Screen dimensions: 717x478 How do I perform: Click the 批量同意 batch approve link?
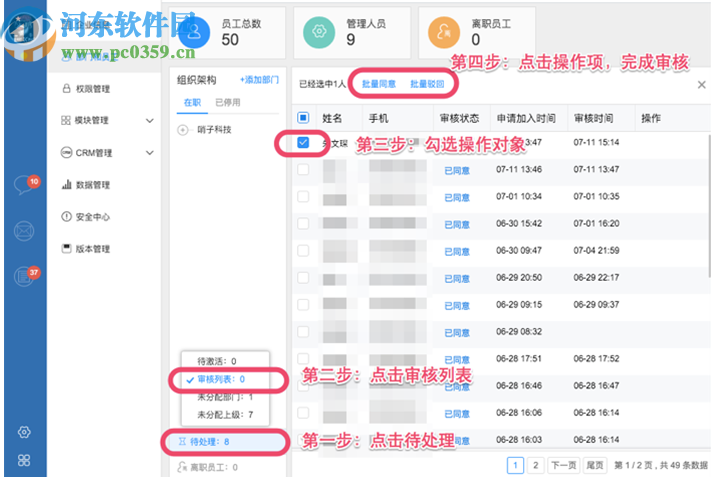coord(379,84)
